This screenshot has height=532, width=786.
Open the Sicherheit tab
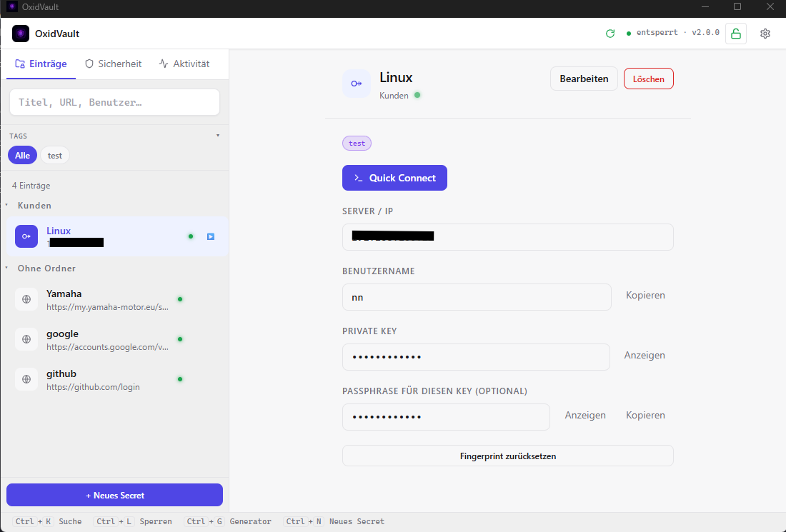[114, 64]
